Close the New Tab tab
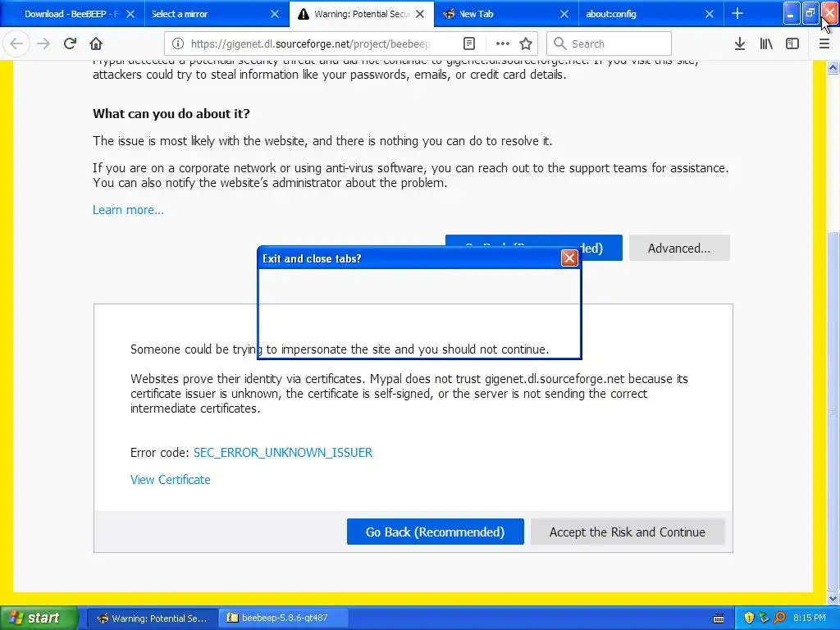This screenshot has width=840, height=630. pos(564,14)
